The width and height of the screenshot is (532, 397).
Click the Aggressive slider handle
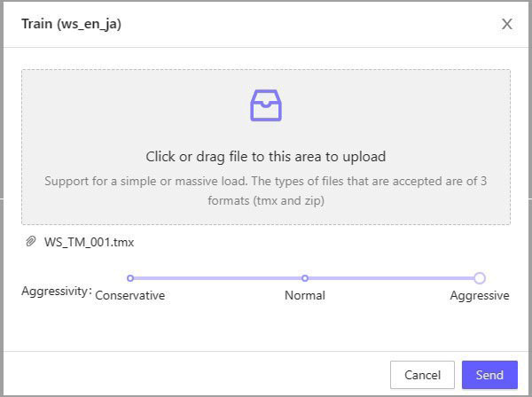pyautogui.click(x=480, y=278)
